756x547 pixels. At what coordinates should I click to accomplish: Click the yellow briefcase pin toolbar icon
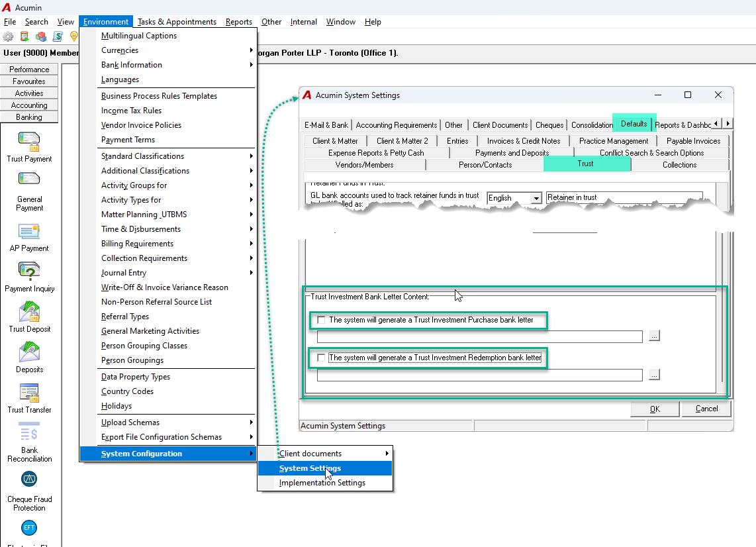click(73, 36)
